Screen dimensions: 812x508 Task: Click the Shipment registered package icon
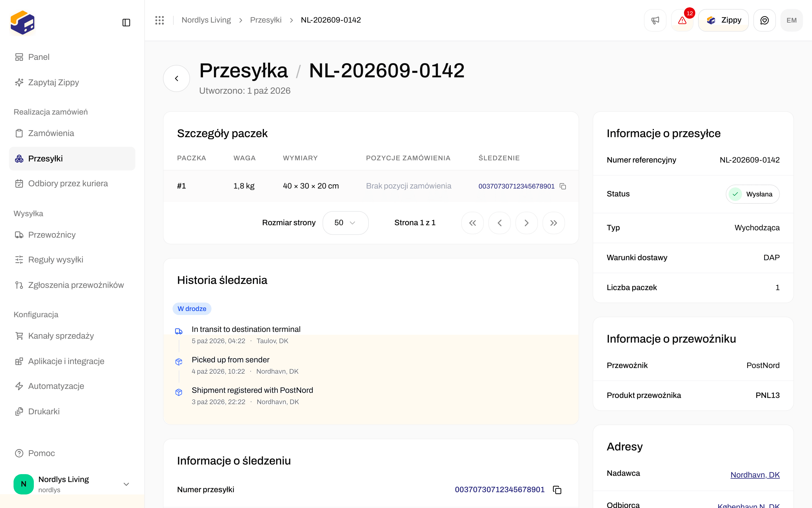(x=179, y=392)
